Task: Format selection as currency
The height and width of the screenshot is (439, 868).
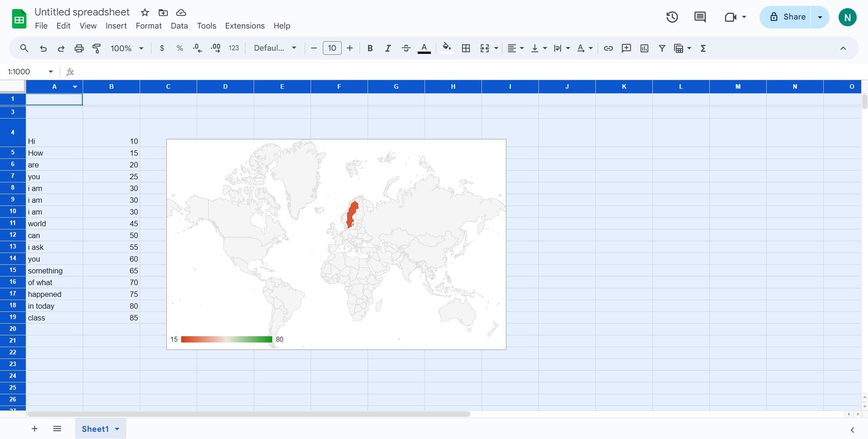Action: pos(162,48)
